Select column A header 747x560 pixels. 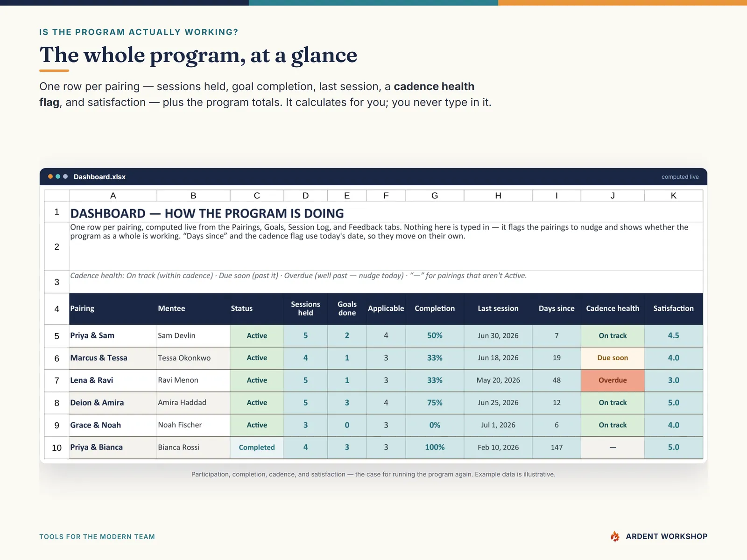113,196
